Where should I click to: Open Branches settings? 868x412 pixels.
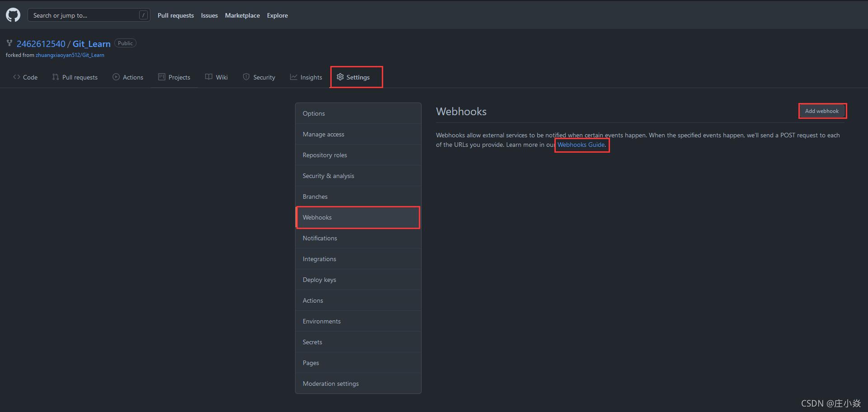(x=358, y=197)
